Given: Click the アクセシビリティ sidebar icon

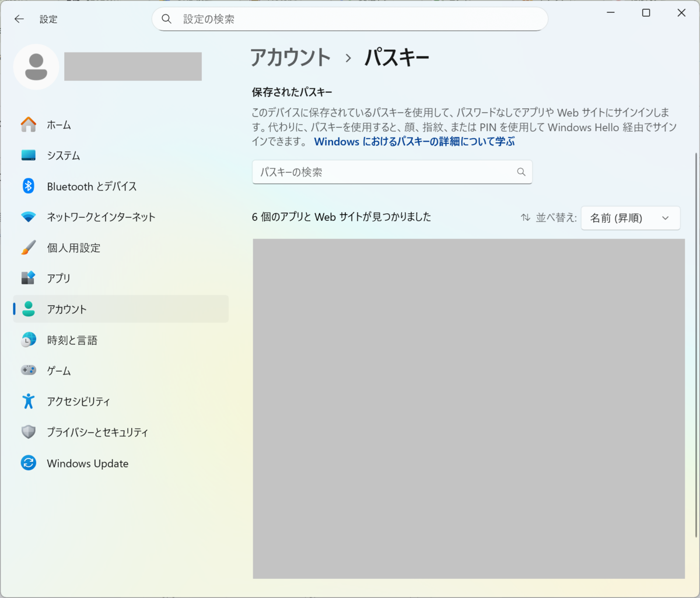Looking at the screenshot, I should (x=28, y=401).
